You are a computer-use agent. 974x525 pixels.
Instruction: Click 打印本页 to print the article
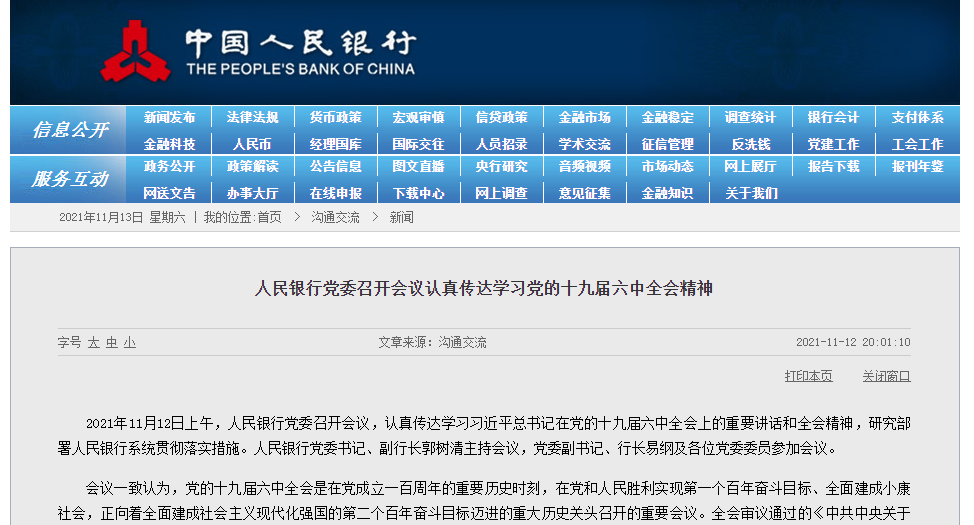pyautogui.click(x=808, y=376)
